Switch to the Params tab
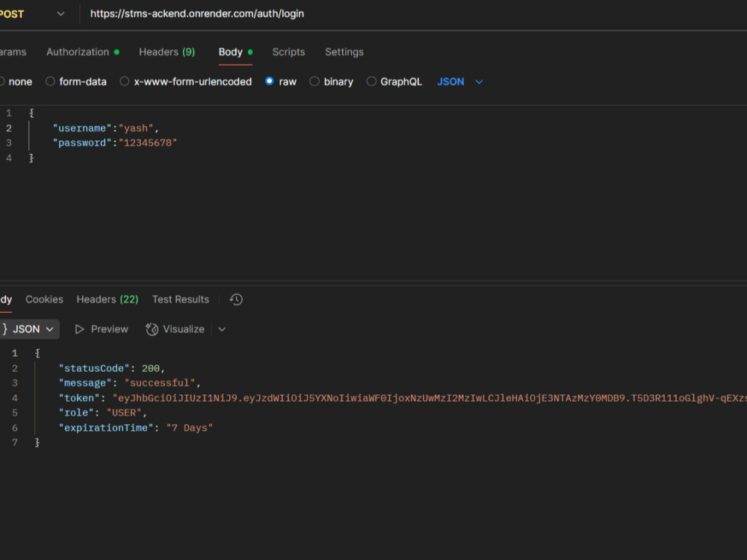This screenshot has width=747, height=560. tap(13, 52)
